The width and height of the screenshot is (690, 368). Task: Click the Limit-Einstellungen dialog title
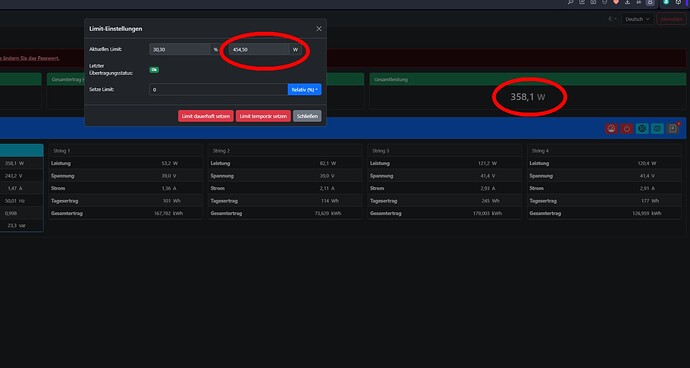click(x=115, y=29)
